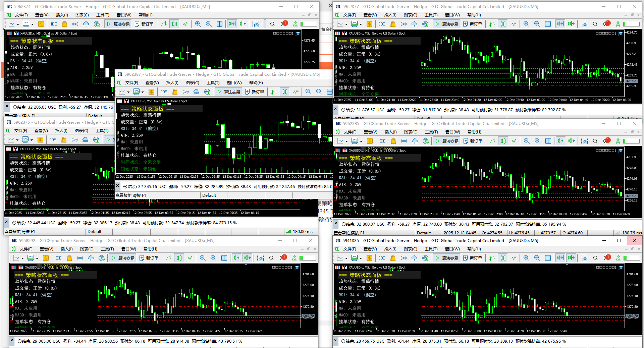The height and width of the screenshot is (348, 644).
Task: Tile chart windows in window 5962377
Action: [x=548, y=24]
